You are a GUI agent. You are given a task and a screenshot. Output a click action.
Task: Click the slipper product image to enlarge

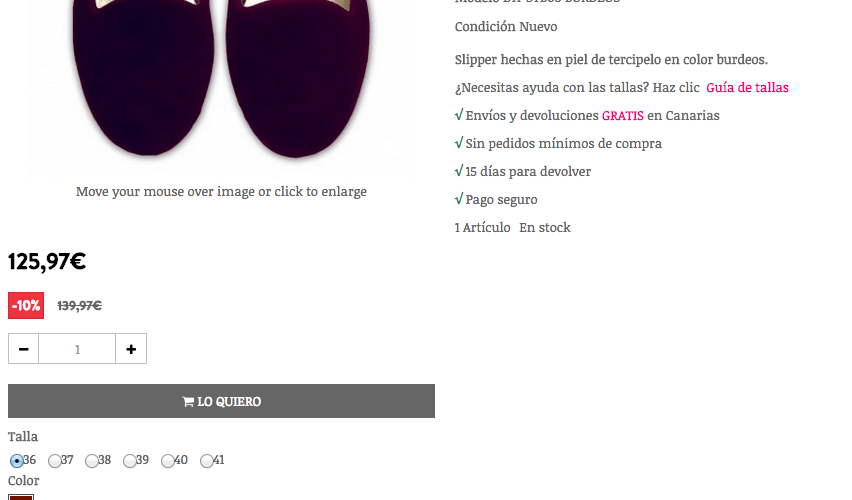[x=221, y=82]
